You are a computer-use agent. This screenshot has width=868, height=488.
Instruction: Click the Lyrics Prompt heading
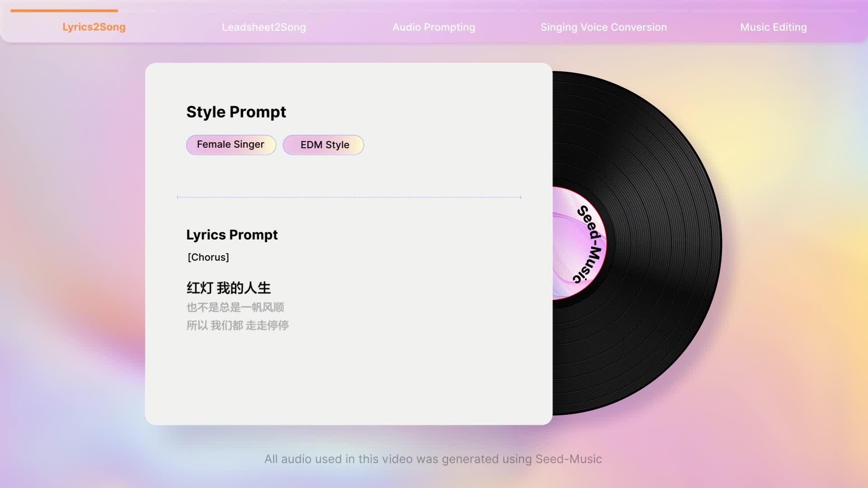tap(232, 235)
